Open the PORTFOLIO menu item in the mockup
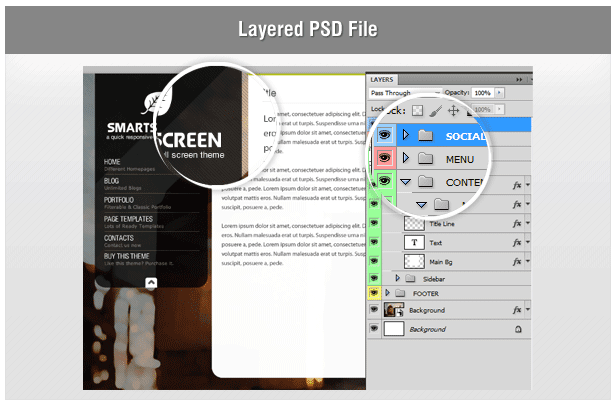 [x=119, y=200]
